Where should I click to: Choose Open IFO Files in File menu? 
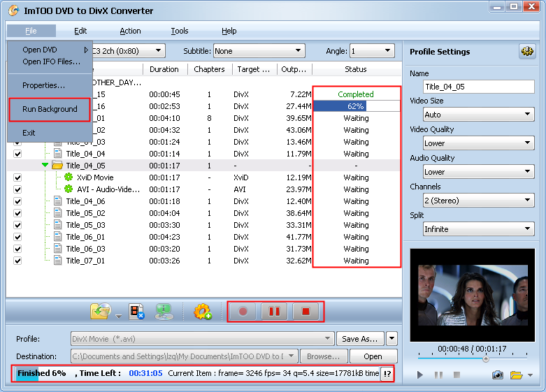pos(50,61)
